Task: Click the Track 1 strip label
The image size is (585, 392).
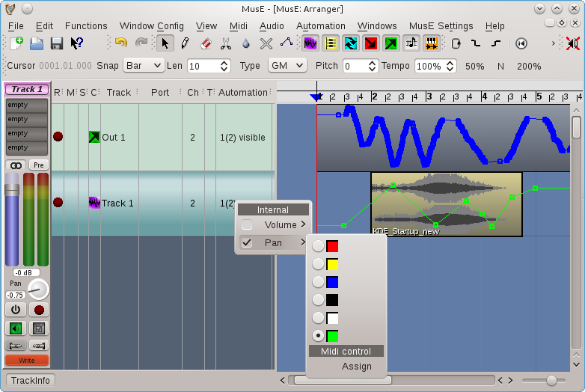Action: 27,89
